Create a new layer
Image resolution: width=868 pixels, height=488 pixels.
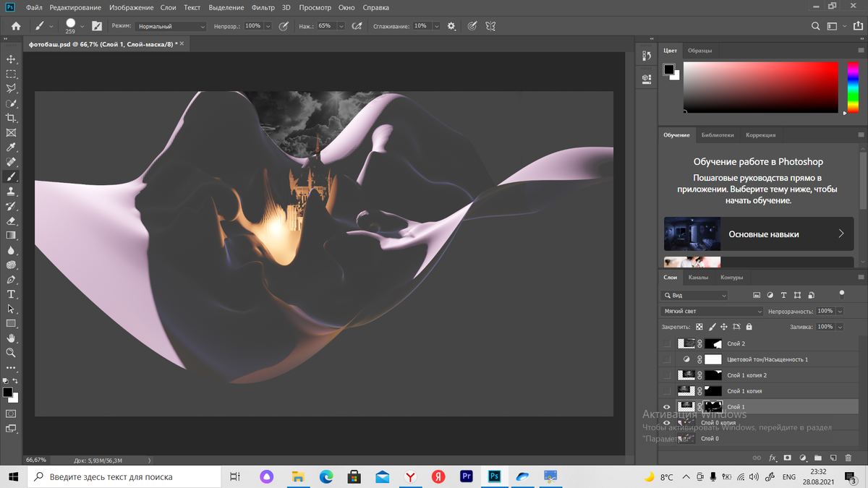pos(833,458)
